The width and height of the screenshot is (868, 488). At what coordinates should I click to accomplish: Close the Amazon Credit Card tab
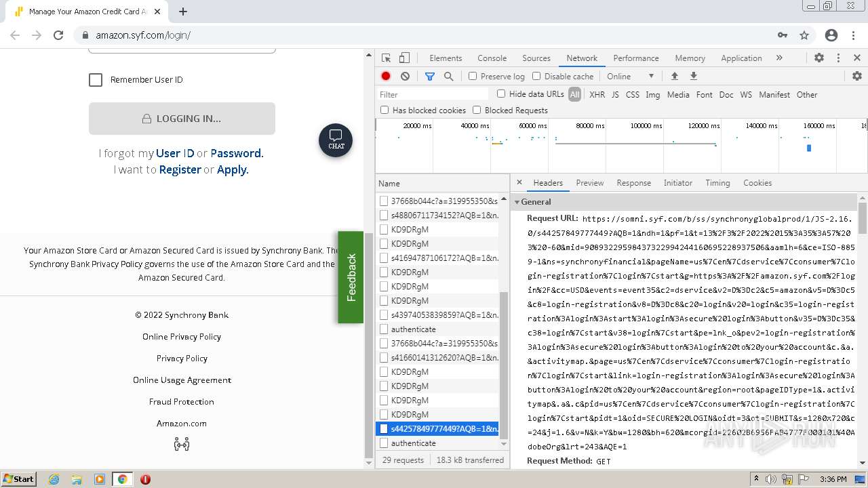pos(158,12)
